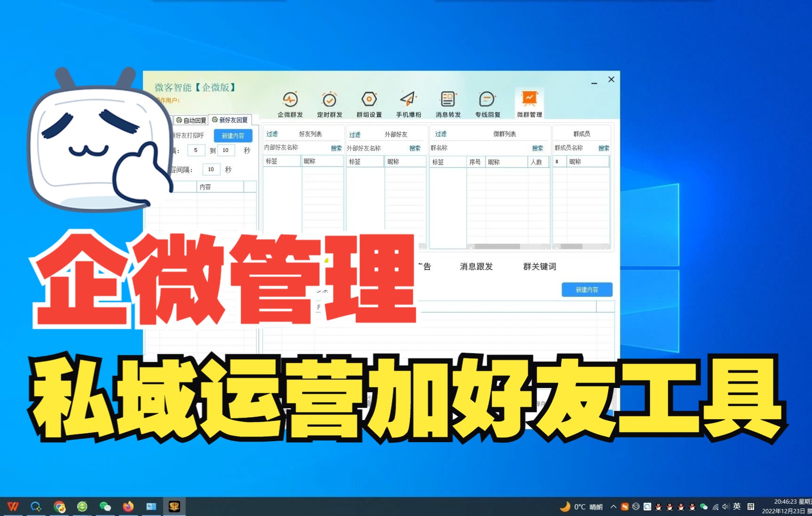Open the network Wi-Fi tray icon
812x516 pixels.
click(x=716, y=507)
